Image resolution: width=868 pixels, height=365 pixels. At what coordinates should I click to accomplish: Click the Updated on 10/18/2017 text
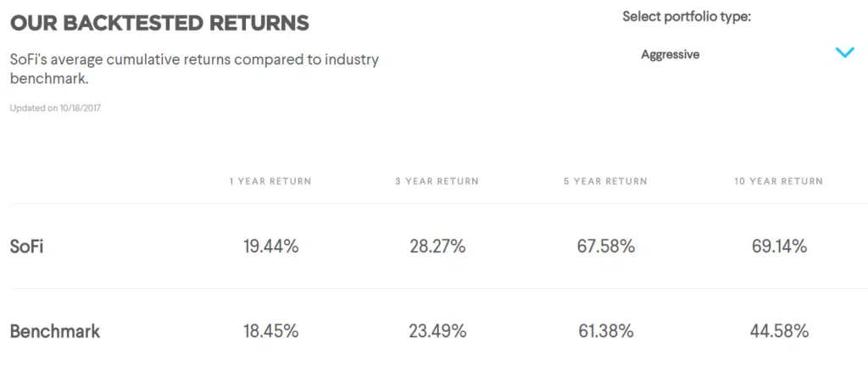[x=55, y=108]
